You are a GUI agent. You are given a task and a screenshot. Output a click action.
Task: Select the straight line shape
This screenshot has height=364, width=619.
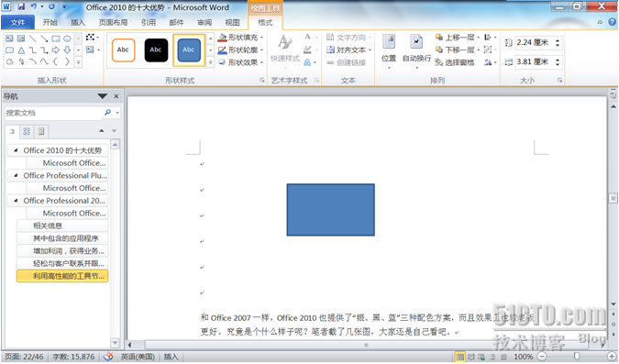pos(33,39)
